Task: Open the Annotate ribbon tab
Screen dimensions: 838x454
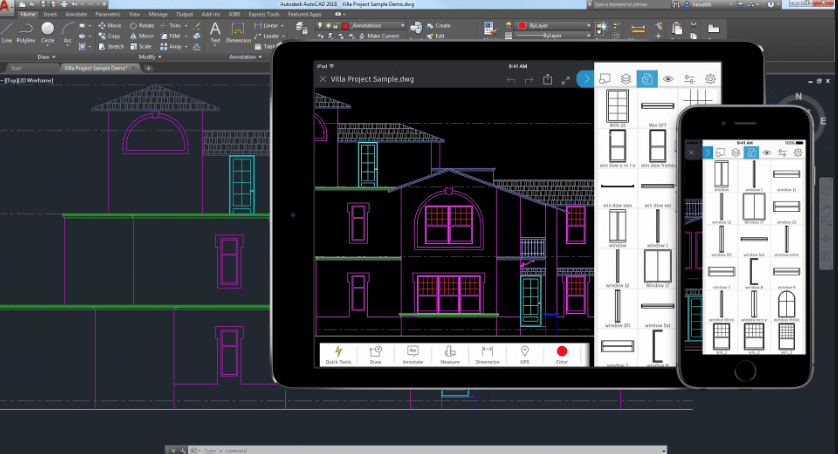Action: pos(76,14)
